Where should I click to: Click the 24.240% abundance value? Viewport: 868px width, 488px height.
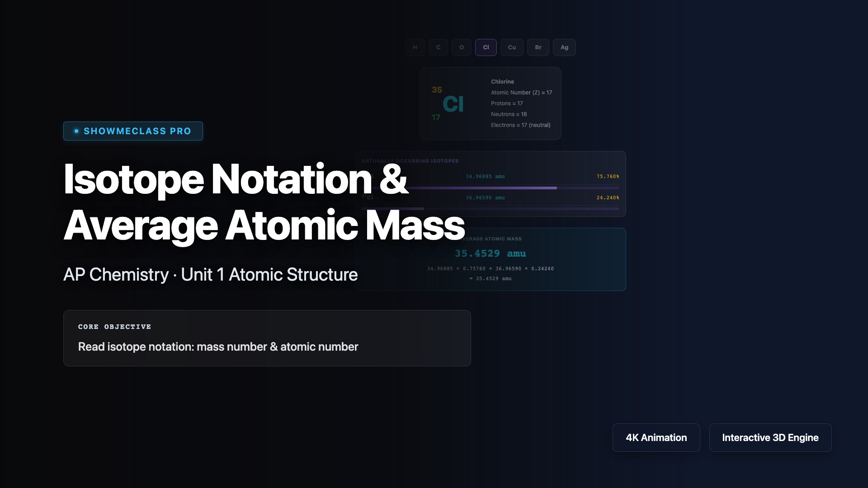tap(608, 198)
